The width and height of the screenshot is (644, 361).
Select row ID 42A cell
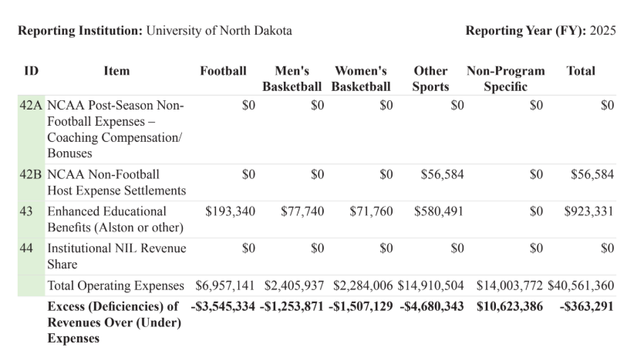[x=31, y=106]
